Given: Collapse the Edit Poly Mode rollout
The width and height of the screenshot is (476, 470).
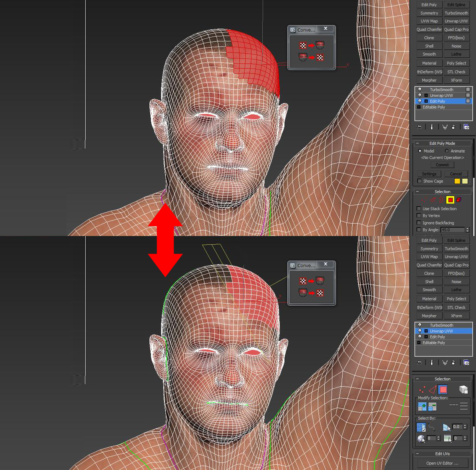Looking at the screenshot, I should [418, 143].
